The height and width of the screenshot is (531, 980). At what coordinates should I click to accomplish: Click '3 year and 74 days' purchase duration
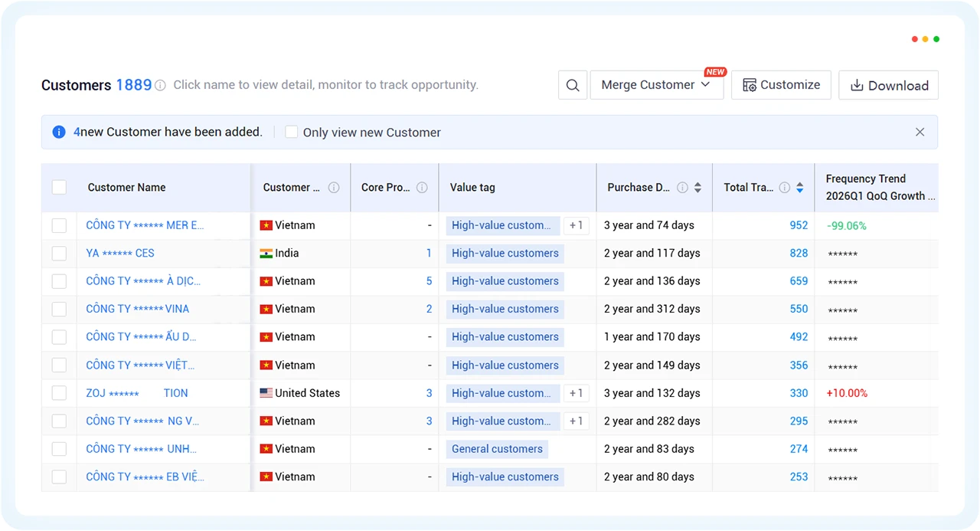pos(649,225)
